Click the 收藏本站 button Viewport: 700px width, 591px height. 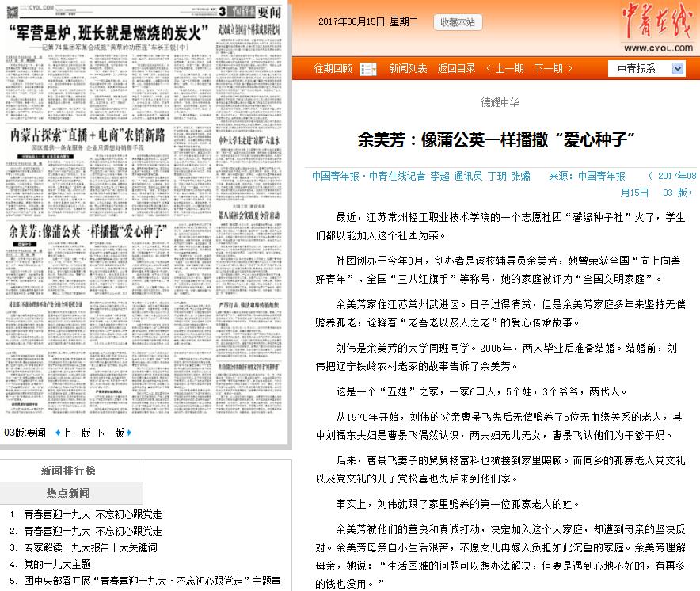pos(458,22)
